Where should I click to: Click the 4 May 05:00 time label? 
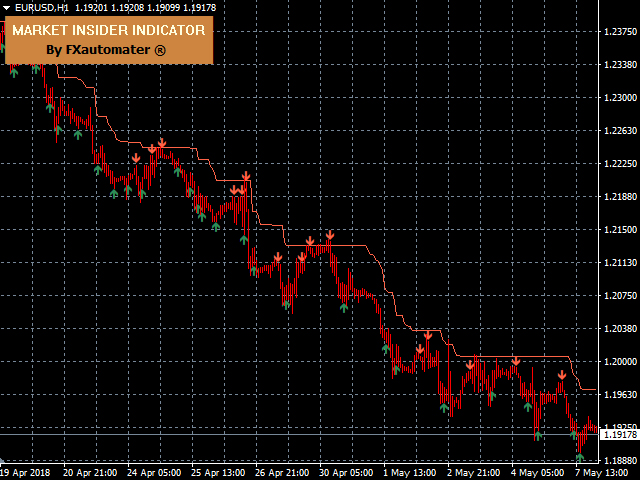[x=538, y=473]
